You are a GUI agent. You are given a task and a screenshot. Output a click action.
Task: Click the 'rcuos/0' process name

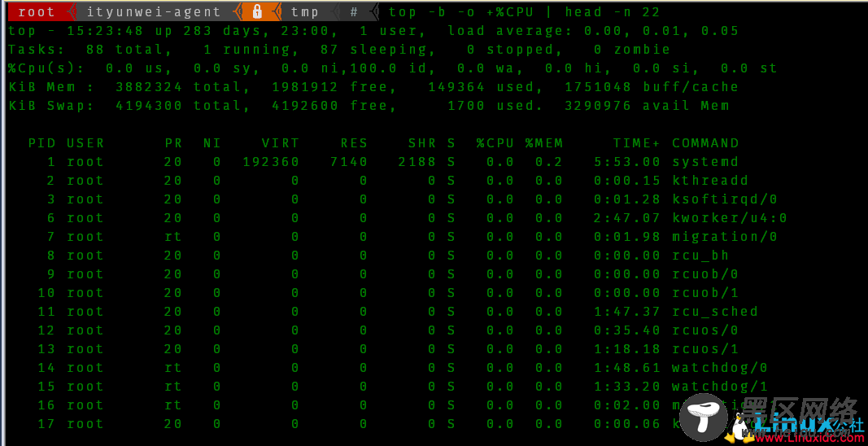point(705,330)
